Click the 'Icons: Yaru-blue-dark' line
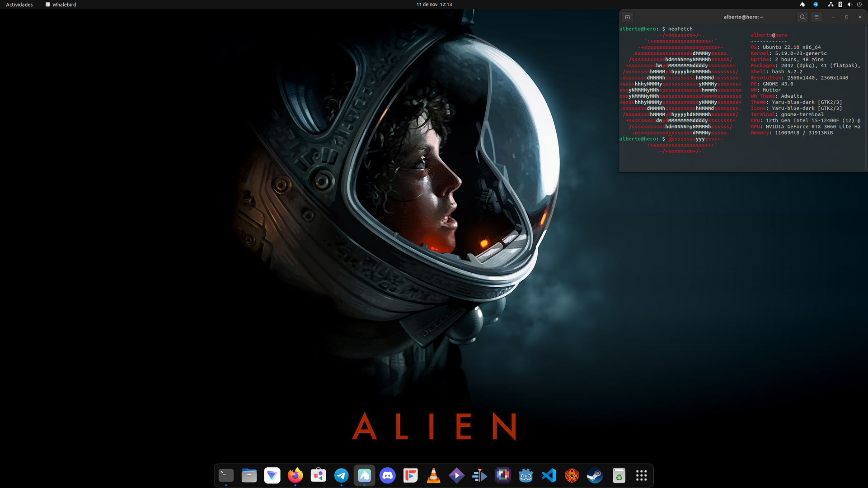 [796, 108]
